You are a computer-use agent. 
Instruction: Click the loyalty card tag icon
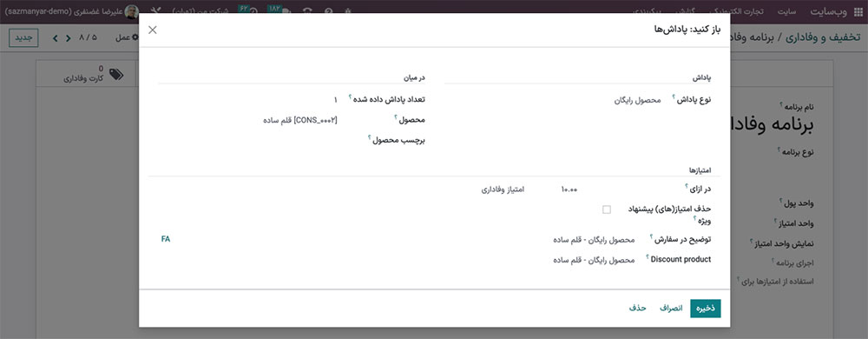116,74
